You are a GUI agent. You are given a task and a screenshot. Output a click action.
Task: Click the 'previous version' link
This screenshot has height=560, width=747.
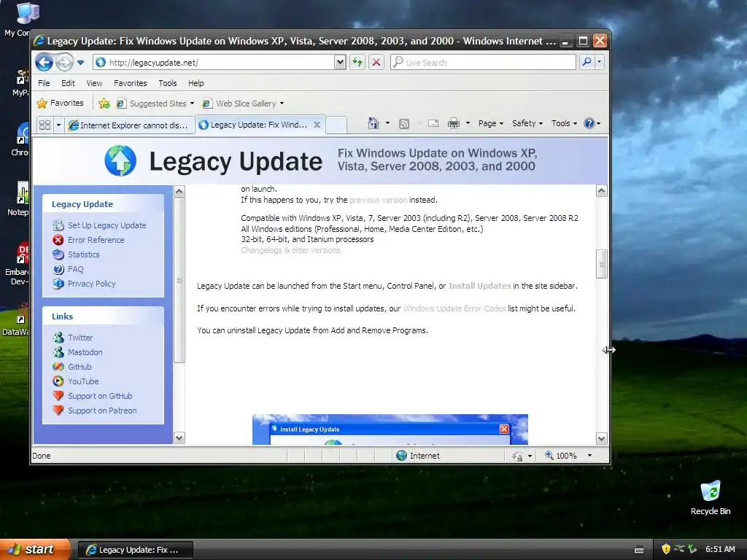click(379, 200)
